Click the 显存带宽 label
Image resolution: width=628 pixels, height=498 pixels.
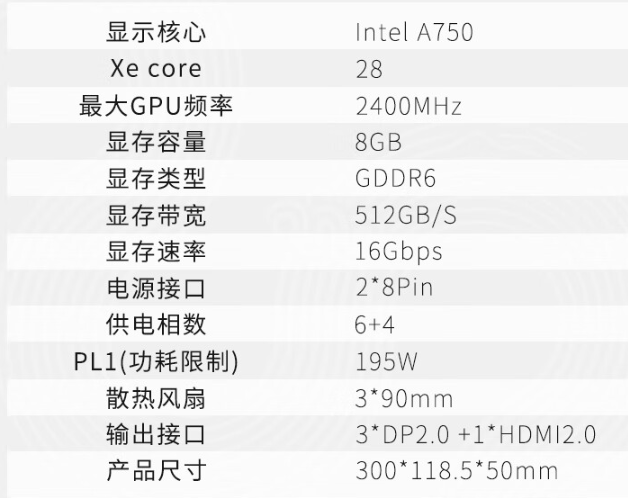(x=155, y=215)
